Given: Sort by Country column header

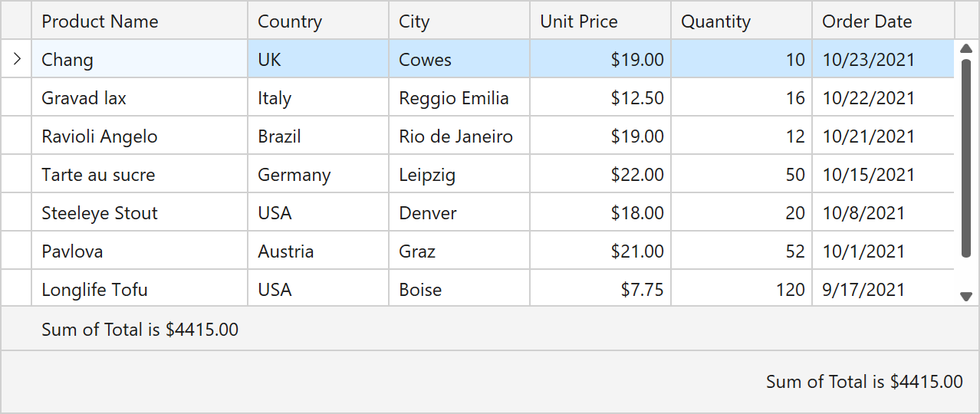Looking at the screenshot, I should click(x=318, y=21).
